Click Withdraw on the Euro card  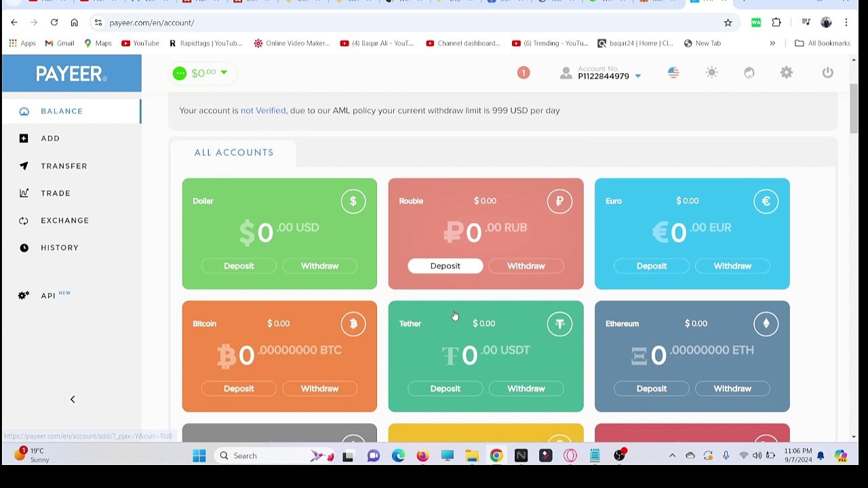coord(732,266)
